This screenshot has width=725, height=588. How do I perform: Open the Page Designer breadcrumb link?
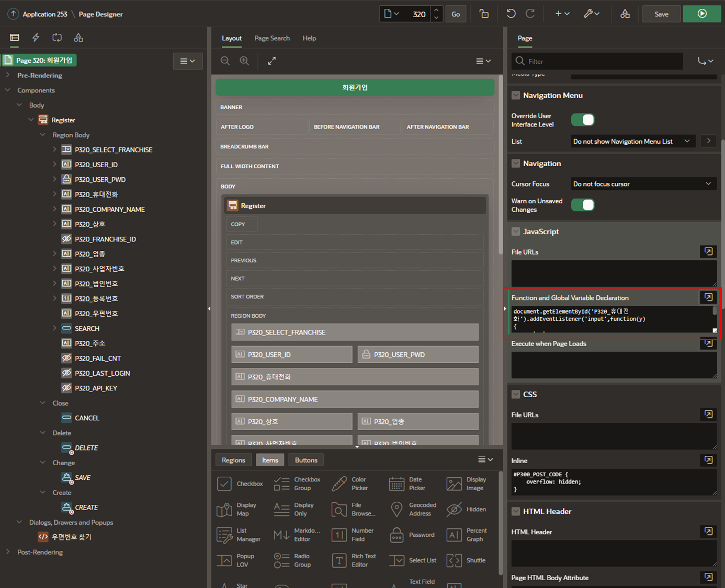[x=100, y=14]
